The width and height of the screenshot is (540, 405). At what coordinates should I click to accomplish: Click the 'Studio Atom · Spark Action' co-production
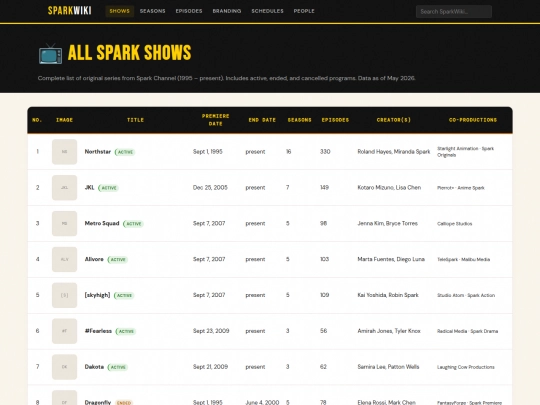click(466, 295)
